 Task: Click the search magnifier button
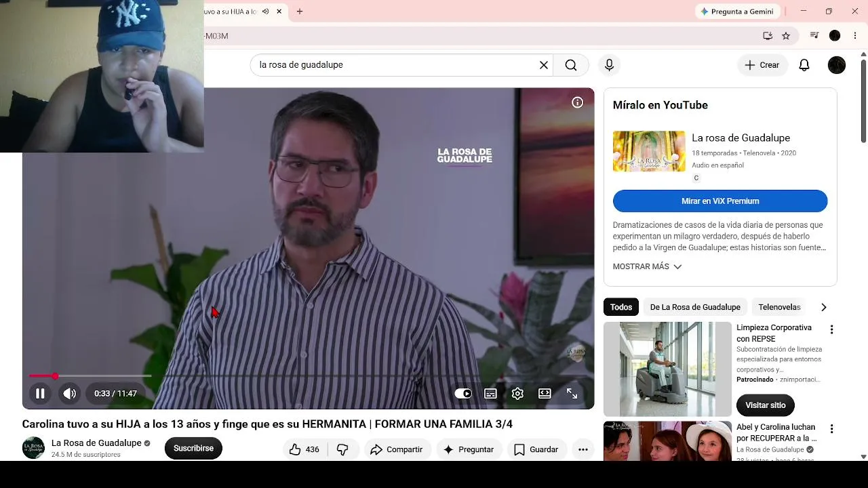point(571,65)
